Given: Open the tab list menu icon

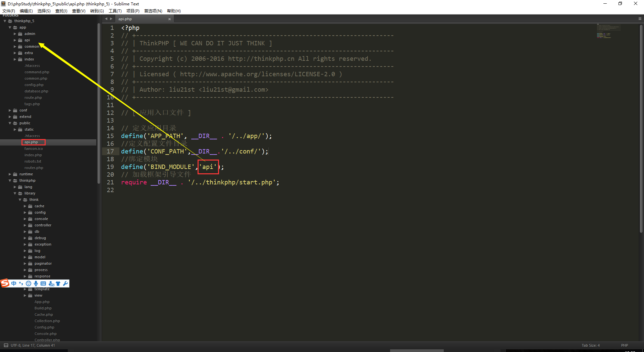Looking at the screenshot, I should [640, 19].
